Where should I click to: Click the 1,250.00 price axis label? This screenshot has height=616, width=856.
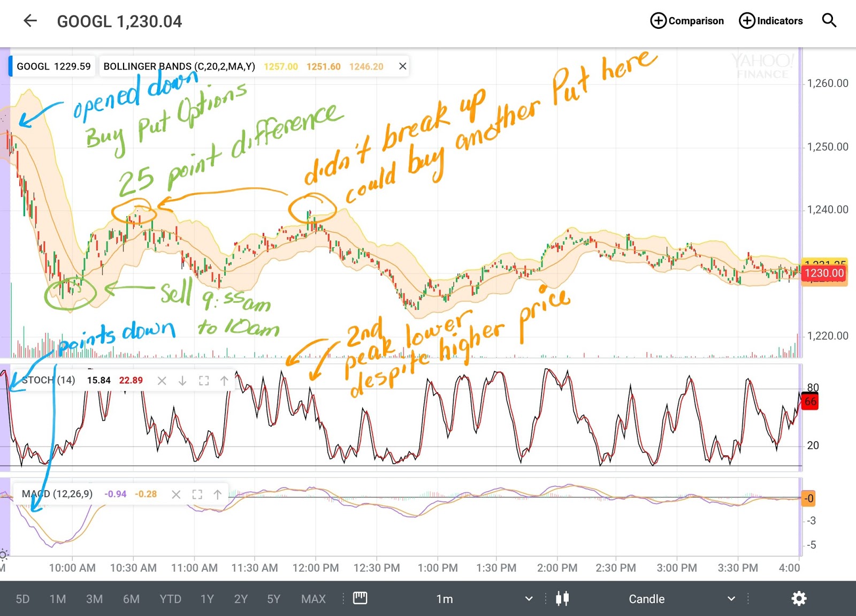coord(828,147)
